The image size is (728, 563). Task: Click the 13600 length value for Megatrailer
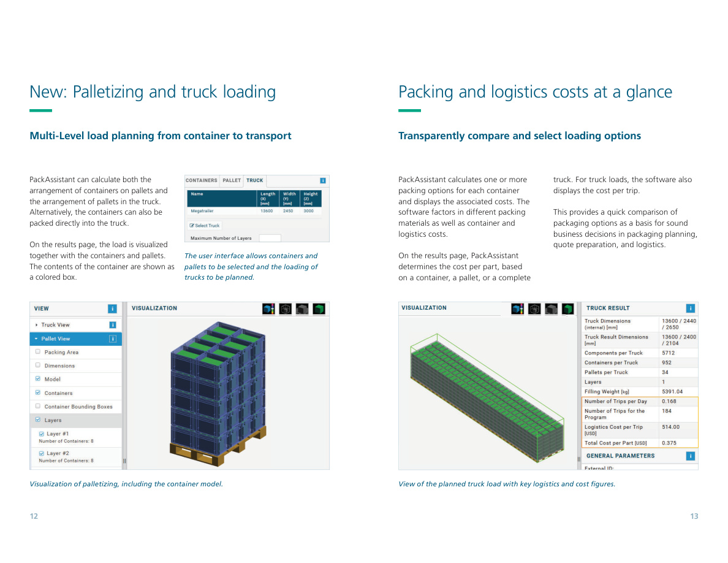tap(267, 211)
